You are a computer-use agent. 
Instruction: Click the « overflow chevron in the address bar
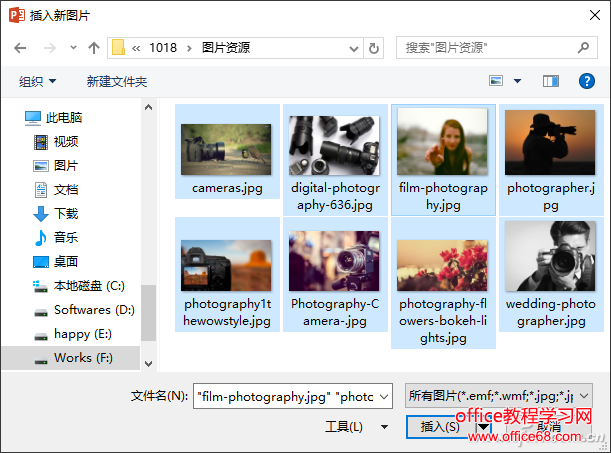point(136,48)
